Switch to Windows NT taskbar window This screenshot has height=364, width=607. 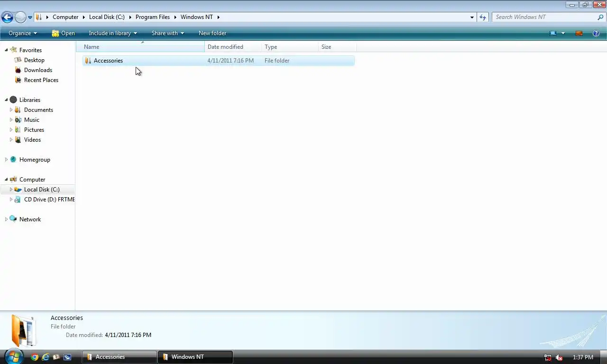(x=195, y=357)
